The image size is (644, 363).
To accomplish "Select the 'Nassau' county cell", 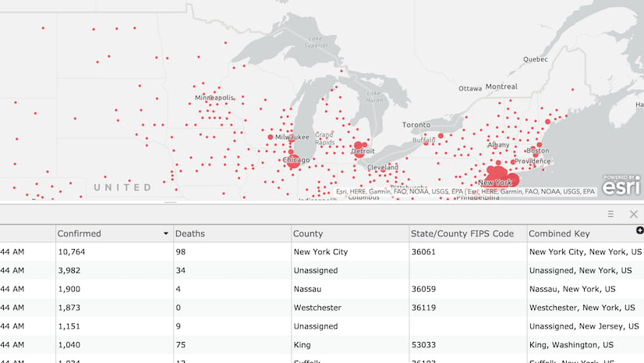I will [x=350, y=289].
